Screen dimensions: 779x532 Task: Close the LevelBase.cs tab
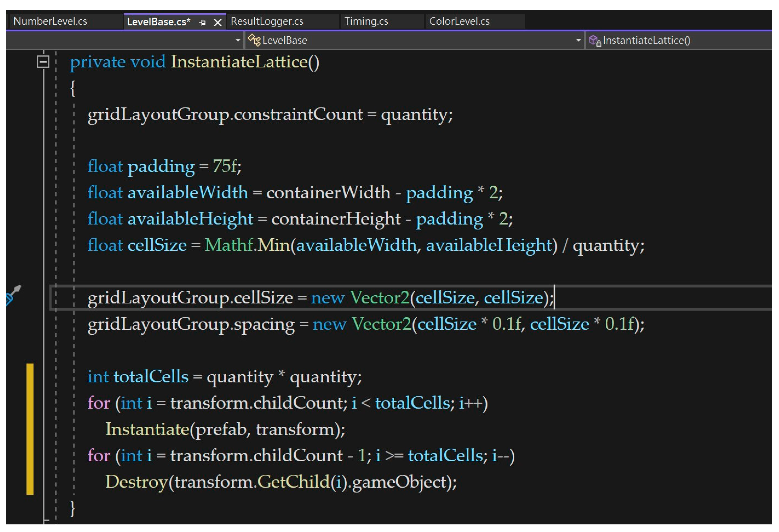tap(218, 22)
